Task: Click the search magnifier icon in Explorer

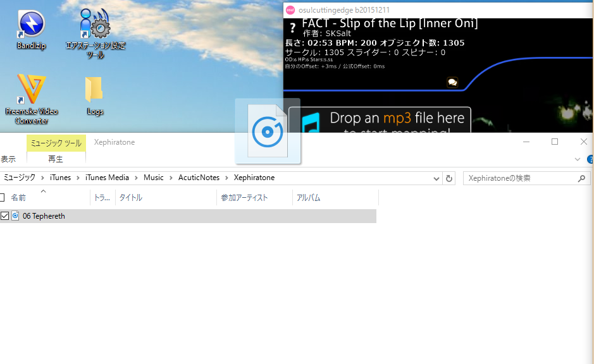Action: [x=581, y=178]
